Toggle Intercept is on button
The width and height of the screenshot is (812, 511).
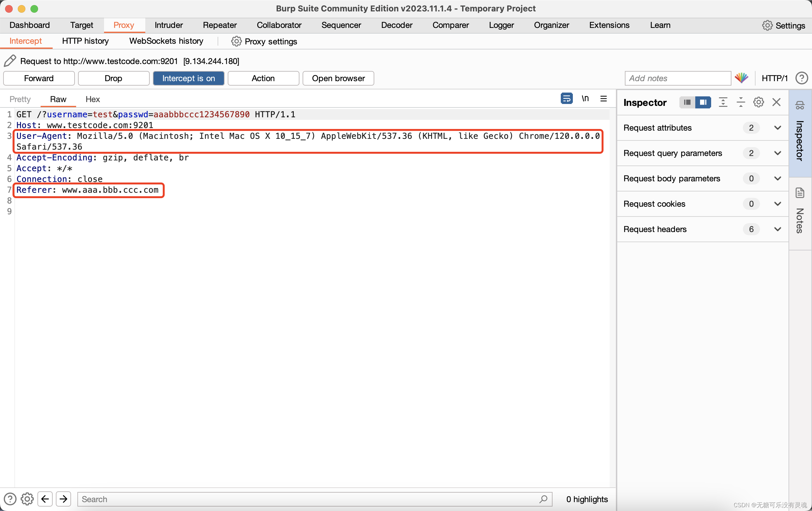click(x=188, y=78)
